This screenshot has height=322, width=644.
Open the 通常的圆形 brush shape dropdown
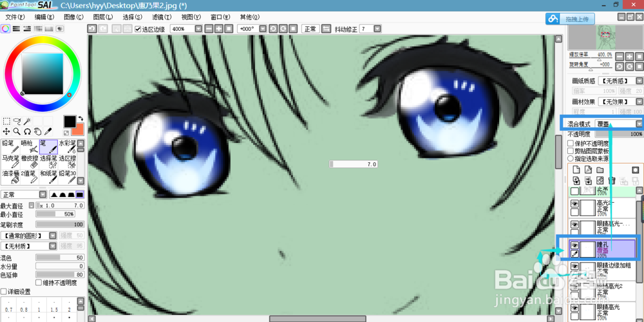coord(53,235)
